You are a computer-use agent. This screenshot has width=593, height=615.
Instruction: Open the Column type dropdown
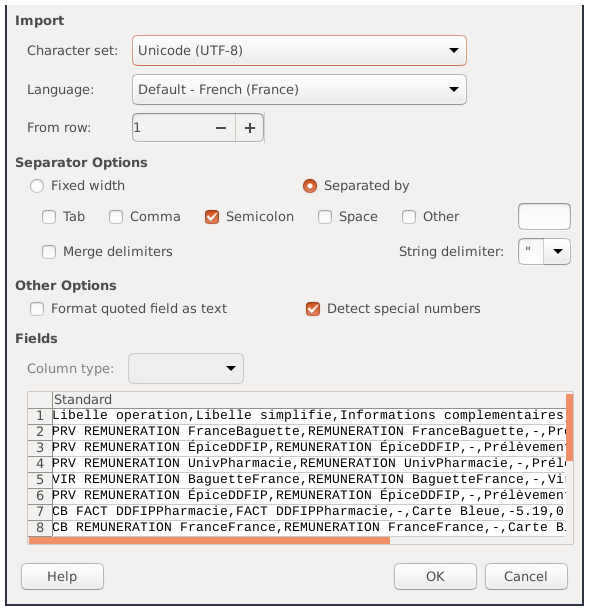click(x=187, y=370)
